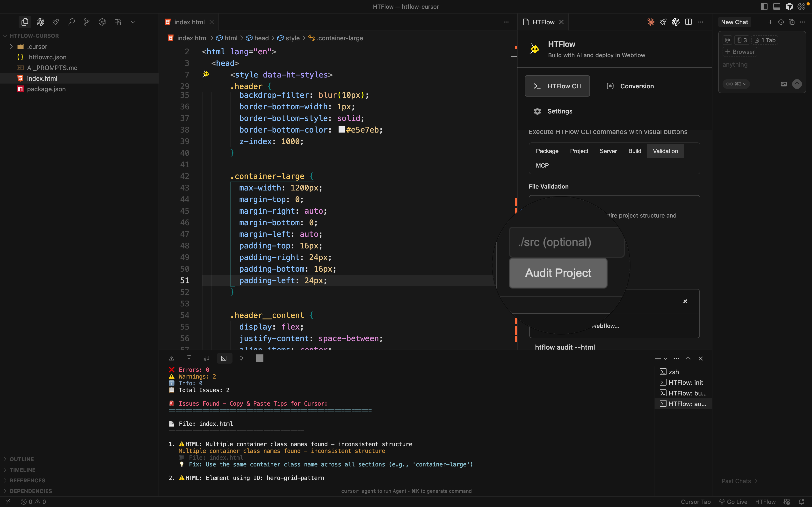Click the Audit Project button

[x=558, y=273]
